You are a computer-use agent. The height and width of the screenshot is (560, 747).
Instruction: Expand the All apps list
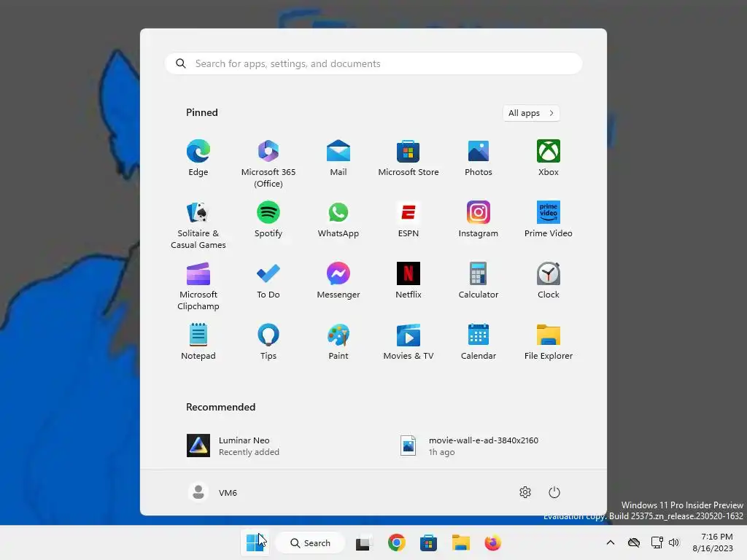click(x=531, y=113)
